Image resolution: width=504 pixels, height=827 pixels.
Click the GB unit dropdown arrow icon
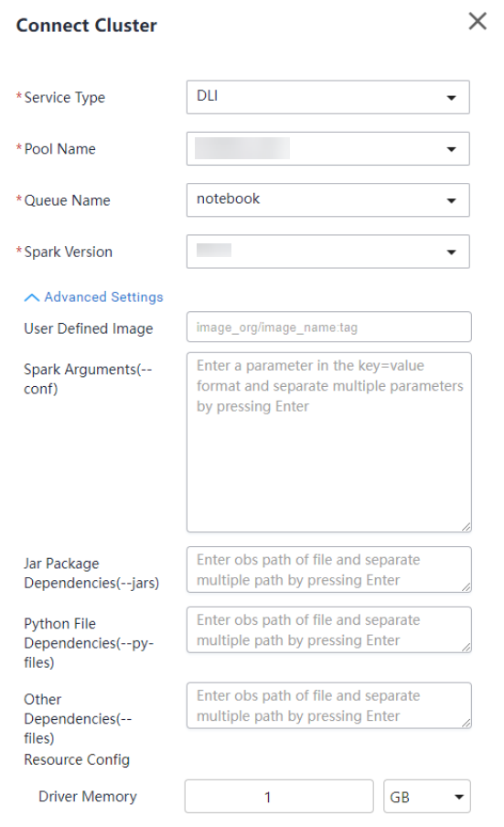click(459, 797)
